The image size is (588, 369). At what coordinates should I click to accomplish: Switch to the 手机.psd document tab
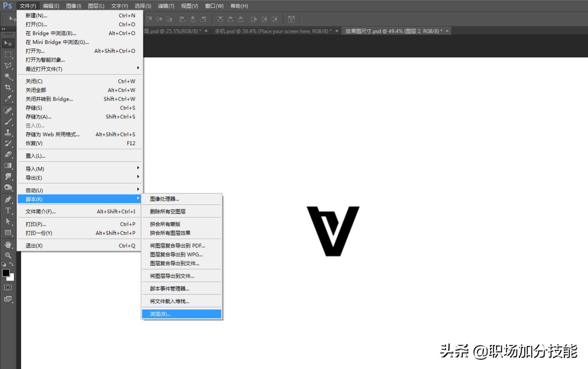tap(274, 31)
